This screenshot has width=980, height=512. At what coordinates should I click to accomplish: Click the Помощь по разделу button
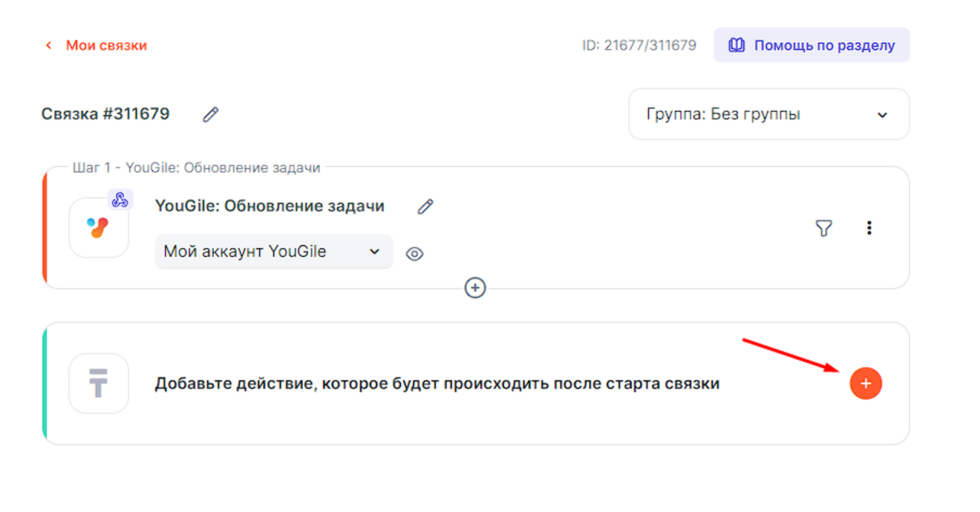pyautogui.click(x=811, y=45)
